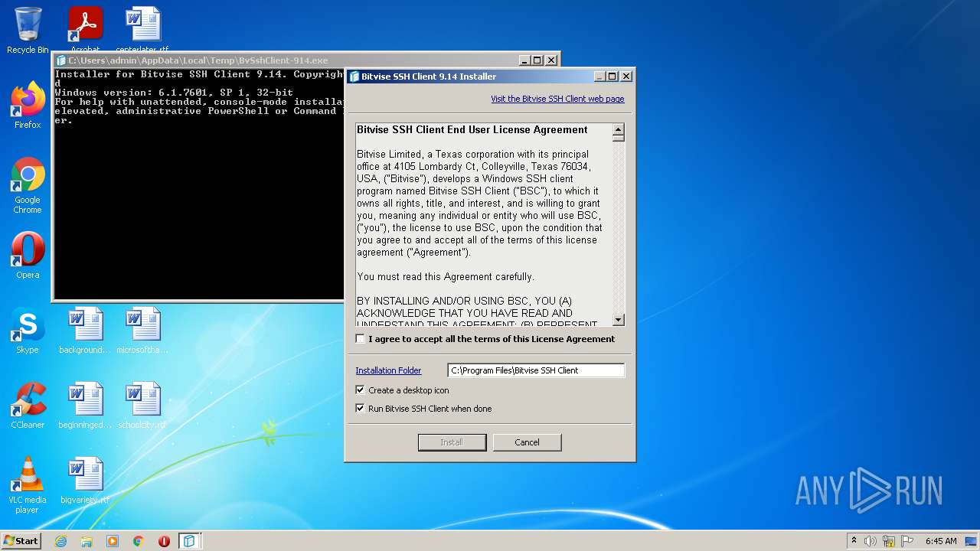Click the Cancel button in the installer
This screenshot has width=980, height=551.
coord(527,442)
